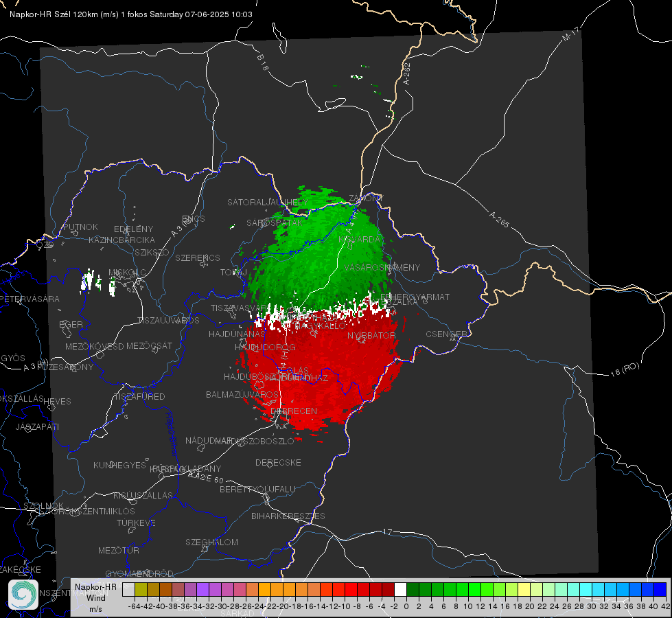
Task: Pick the dark blue swatch between 40 and 42
Action: pyautogui.click(x=660, y=589)
